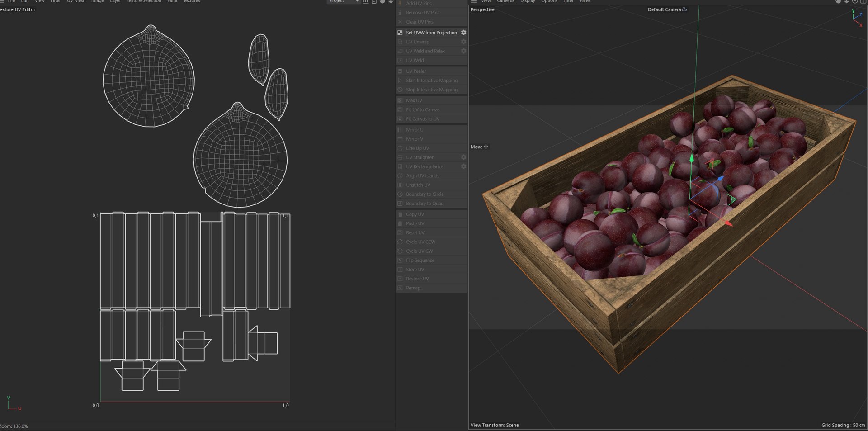This screenshot has width=868, height=431.
Task: Open UV Weld and Relax settings gear
Action: click(463, 51)
